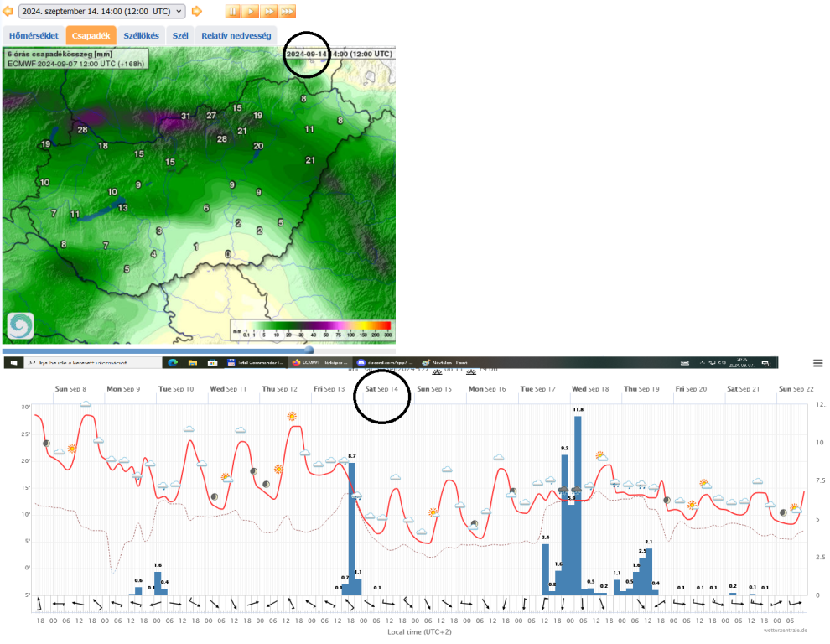
Task: Click the blue time slider handle under map
Action: (308, 351)
